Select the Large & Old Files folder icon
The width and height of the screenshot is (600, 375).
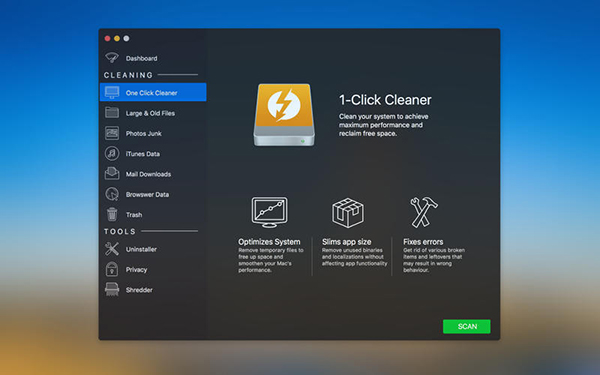[x=112, y=112]
